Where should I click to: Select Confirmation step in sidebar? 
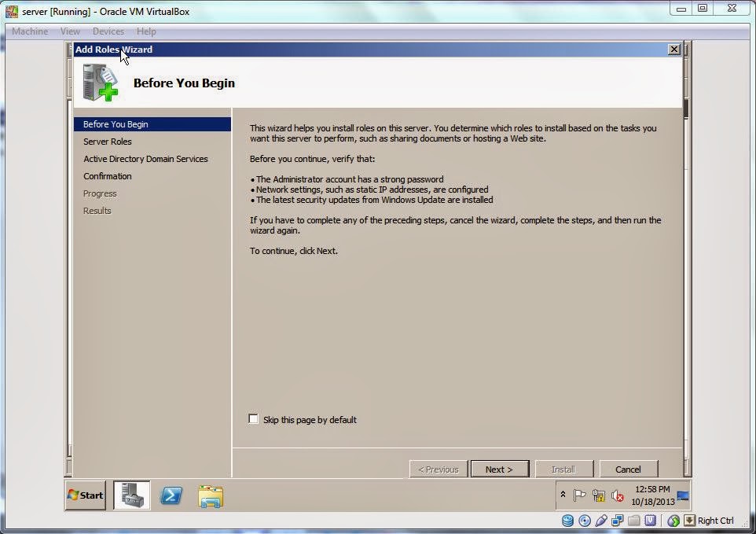(107, 176)
